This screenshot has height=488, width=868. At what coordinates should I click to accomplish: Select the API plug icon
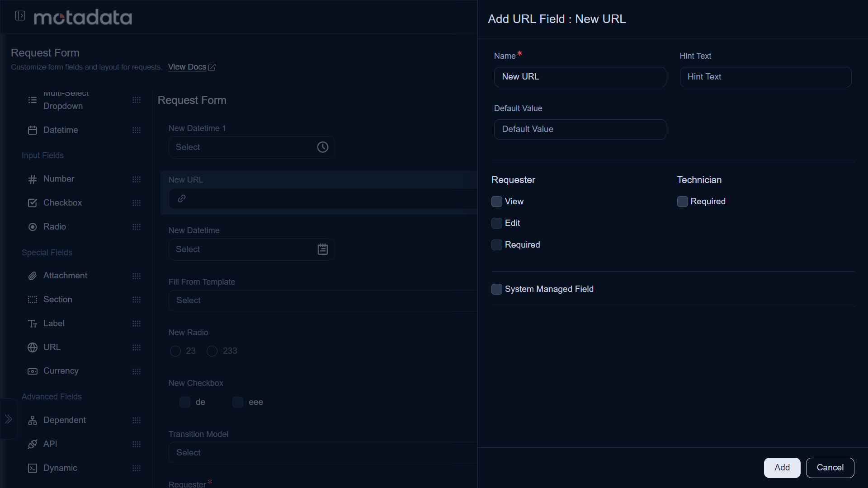point(33,444)
